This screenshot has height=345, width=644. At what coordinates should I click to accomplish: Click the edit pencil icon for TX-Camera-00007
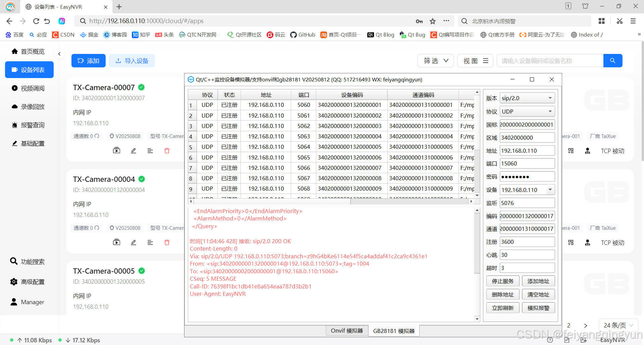(x=133, y=150)
